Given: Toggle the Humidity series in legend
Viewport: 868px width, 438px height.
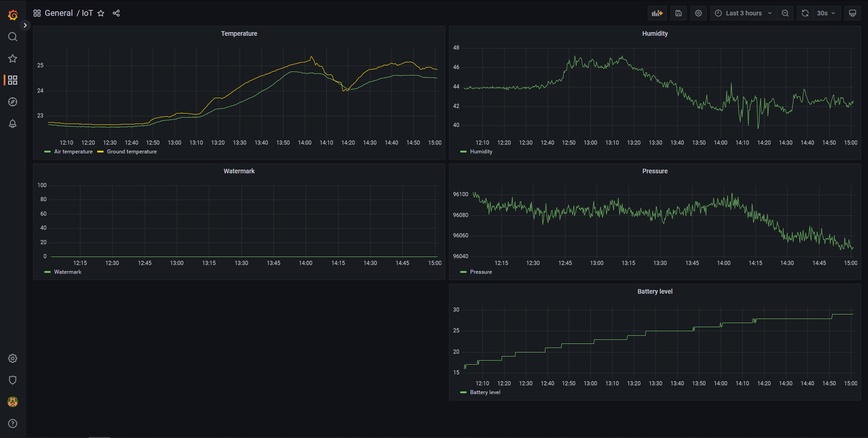Looking at the screenshot, I should pyautogui.click(x=481, y=152).
